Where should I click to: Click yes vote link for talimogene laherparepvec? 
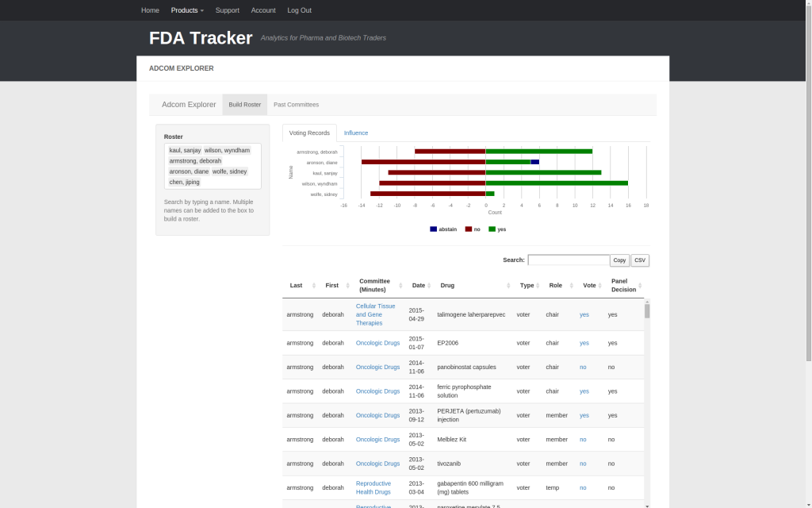click(584, 314)
